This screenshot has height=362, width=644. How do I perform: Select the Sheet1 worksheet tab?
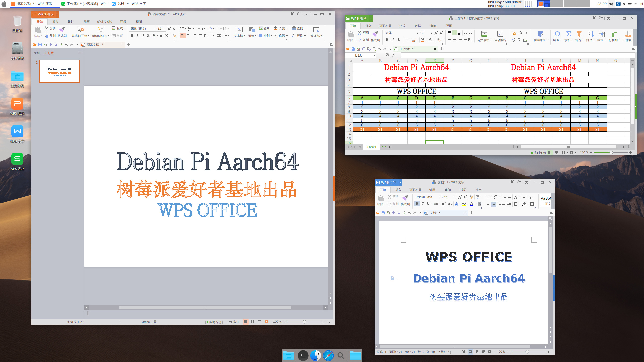[372, 147]
